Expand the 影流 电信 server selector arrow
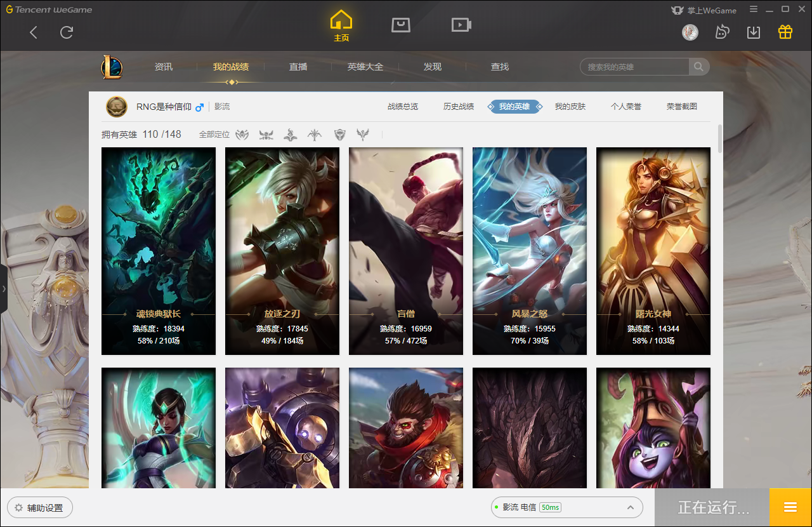Viewport: 812px width, 527px height. (x=631, y=507)
